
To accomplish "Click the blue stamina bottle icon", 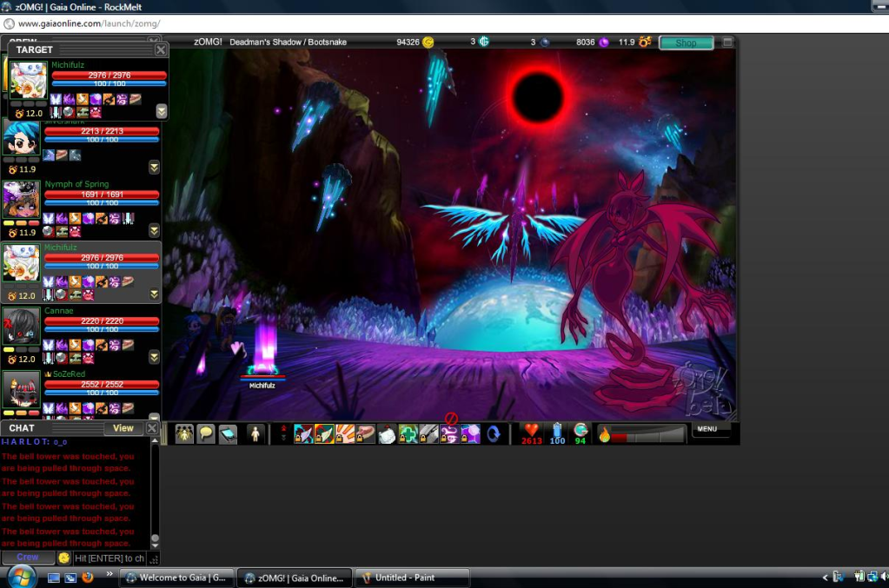I will tap(557, 430).
